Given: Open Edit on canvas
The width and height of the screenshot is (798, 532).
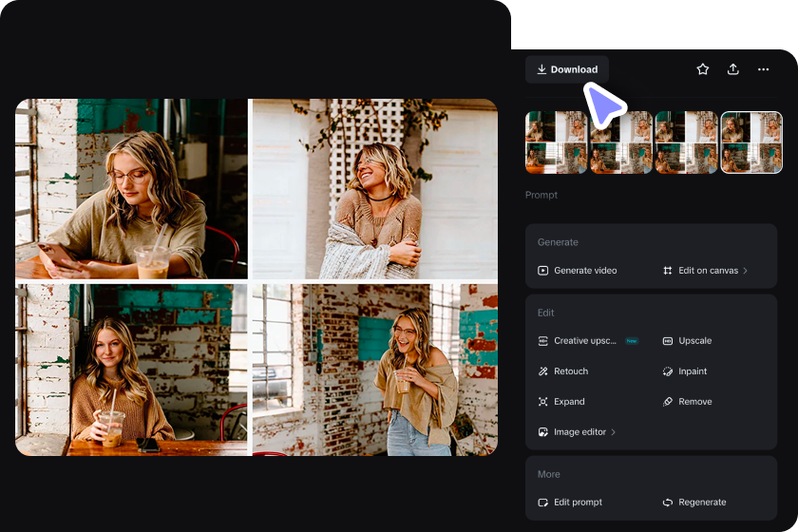Looking at the screenshot, I should (705, 271).
